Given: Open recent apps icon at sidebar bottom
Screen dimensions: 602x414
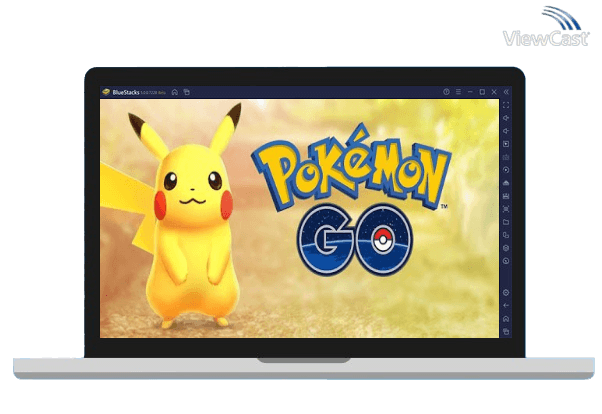Looking at the screenshot, I should 506,332.
